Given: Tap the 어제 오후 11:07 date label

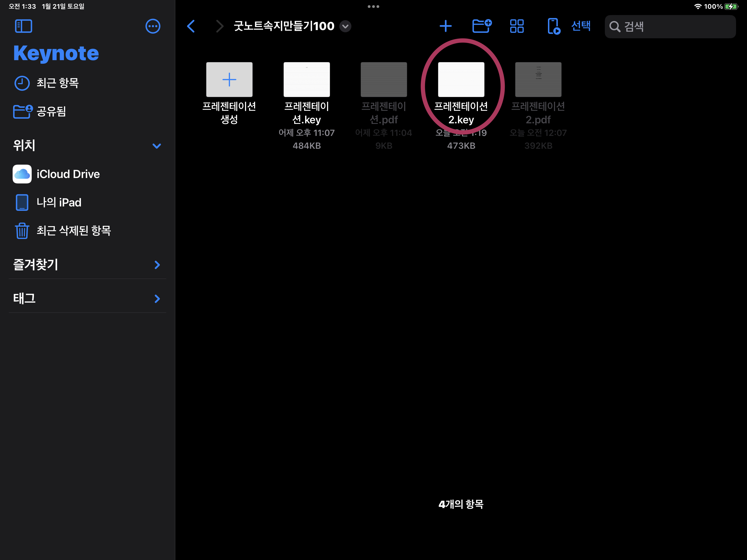Looking at the screenshot, I should (307, 133).
